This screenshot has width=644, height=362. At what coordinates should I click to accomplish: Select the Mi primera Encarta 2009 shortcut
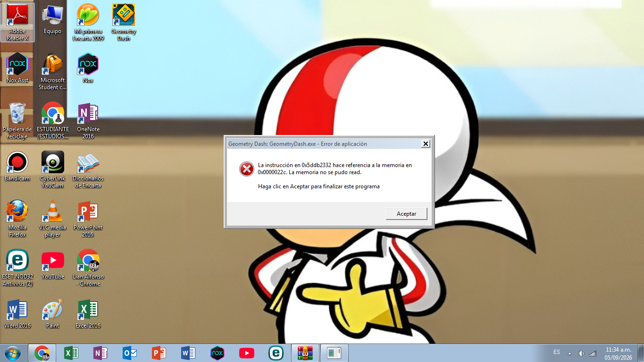88,23
